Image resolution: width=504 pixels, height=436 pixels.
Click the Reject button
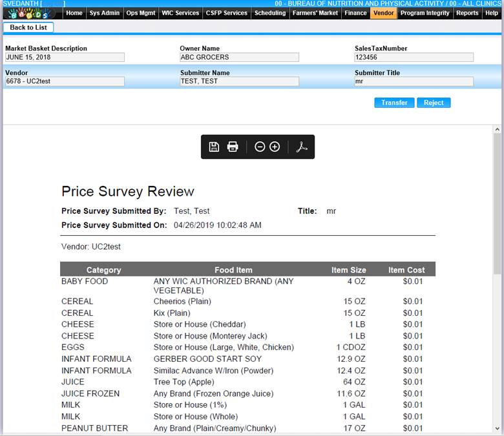click(434, 103)
